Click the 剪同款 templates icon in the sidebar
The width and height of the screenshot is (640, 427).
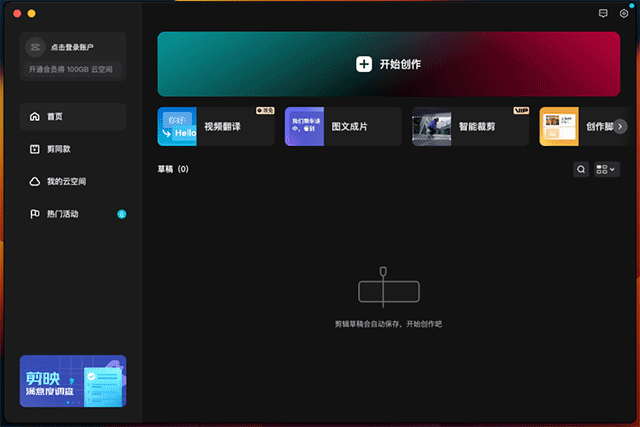click(35, 150)
